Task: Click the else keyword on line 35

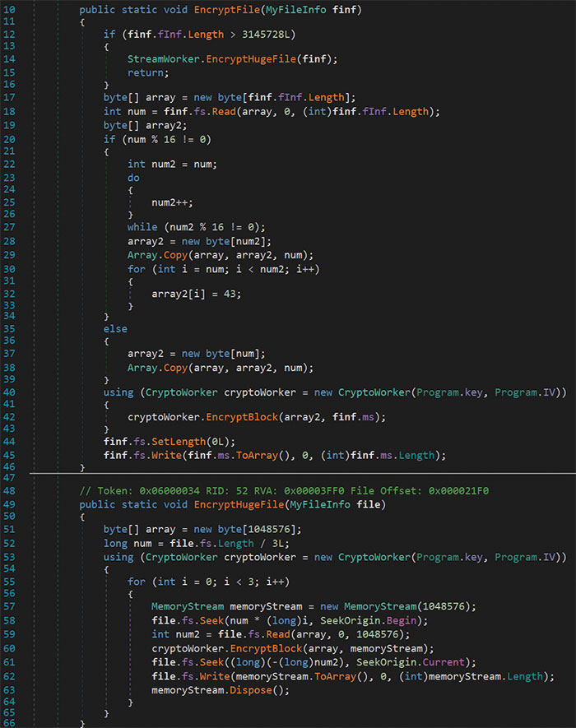Action: pyautogui.click(x=116, y=329)
